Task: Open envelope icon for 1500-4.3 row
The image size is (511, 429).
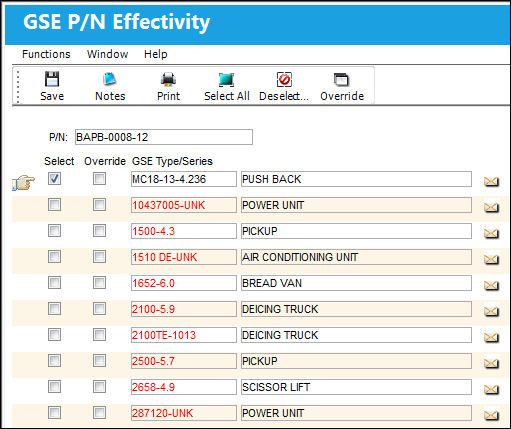Action: [491, 233]
